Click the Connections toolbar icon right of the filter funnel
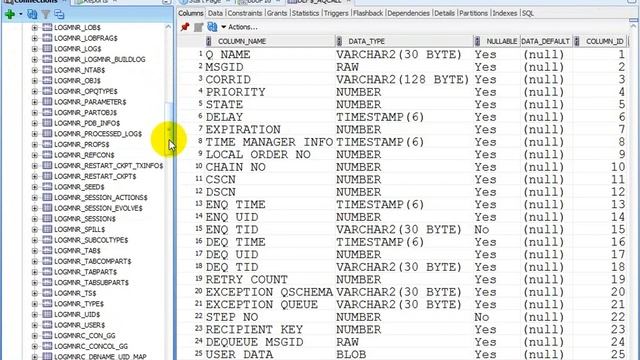The height and width of the screenshot is (360, 640). 59,15
